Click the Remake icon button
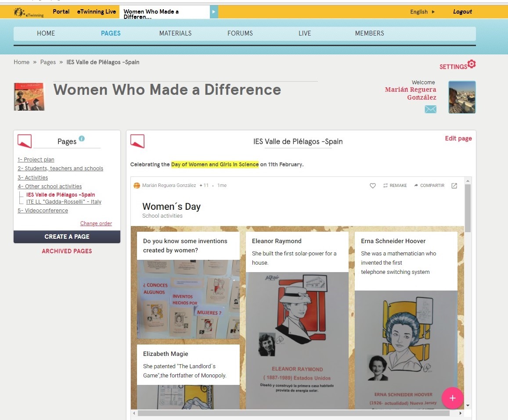 [x=395, y=186]
